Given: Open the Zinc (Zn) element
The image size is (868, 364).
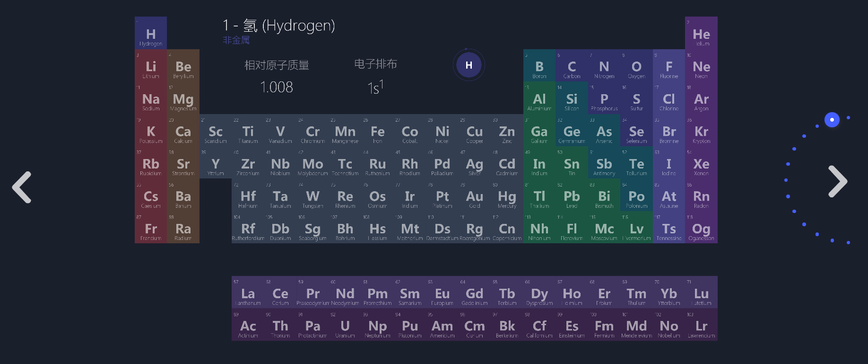Looking at the screenshot, I should click(x=507, y=131).
